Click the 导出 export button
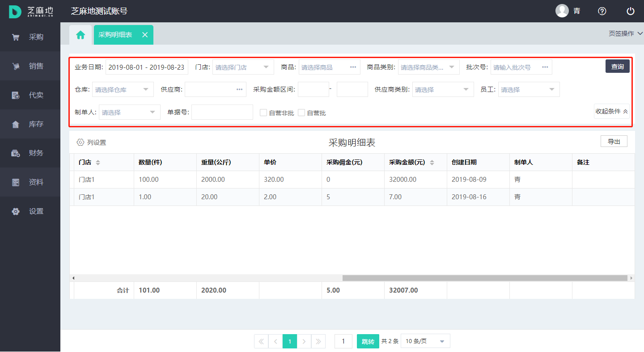Image resolution: width=644 pixels, height=352 pixels. pyautogui.click(x=614, y=141)
